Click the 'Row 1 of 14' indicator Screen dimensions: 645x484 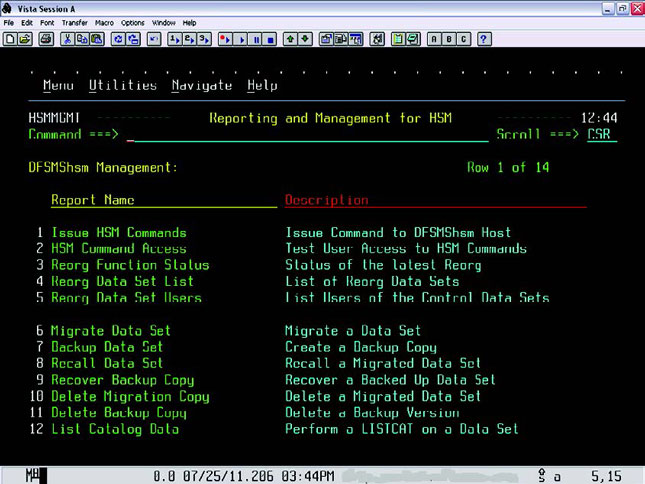(508, 168)
